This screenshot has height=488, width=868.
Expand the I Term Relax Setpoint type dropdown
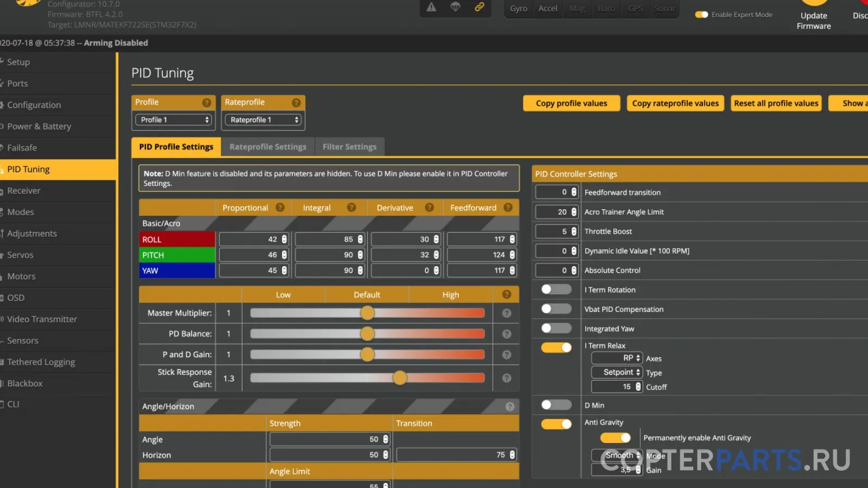(617, 373)
